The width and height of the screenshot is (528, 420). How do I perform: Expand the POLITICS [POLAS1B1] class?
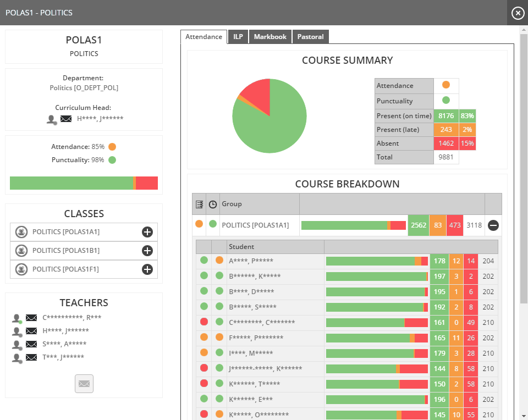pyautogui.click(x=147, y=251)
